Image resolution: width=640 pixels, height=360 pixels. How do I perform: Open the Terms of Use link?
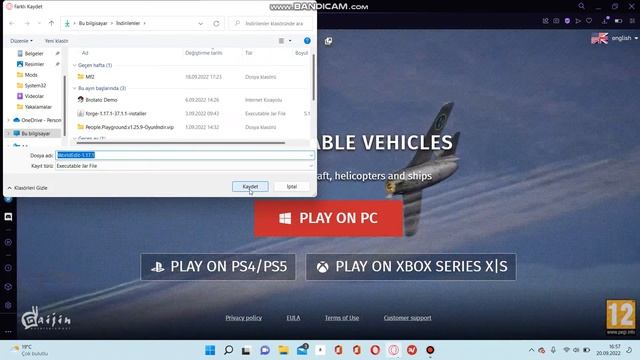(x=342, y=318)
